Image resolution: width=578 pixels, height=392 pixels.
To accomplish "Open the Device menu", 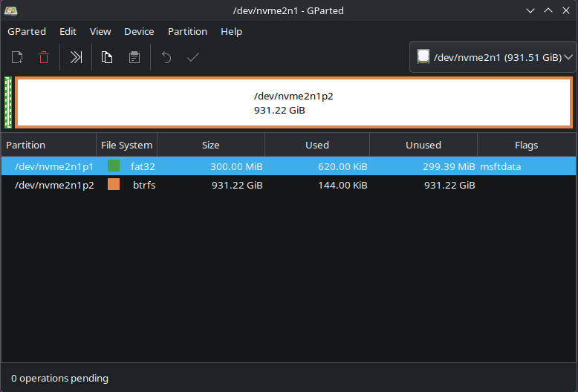I will click(139, 32).
